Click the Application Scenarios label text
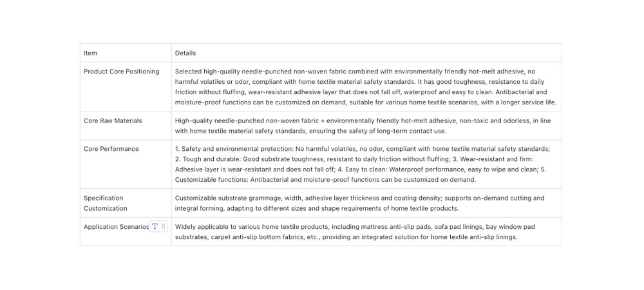Viewport: 644px width, 290px height. point(116,227)
